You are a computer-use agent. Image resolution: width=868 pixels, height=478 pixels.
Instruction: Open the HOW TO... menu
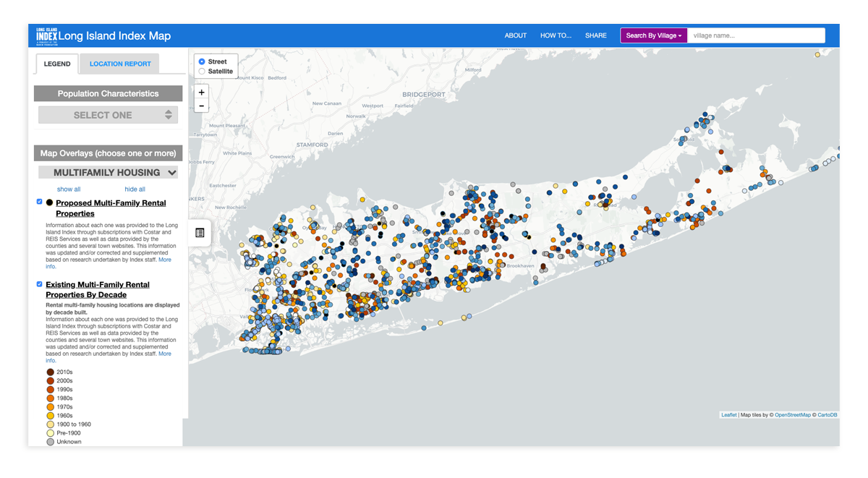point(556,35)
